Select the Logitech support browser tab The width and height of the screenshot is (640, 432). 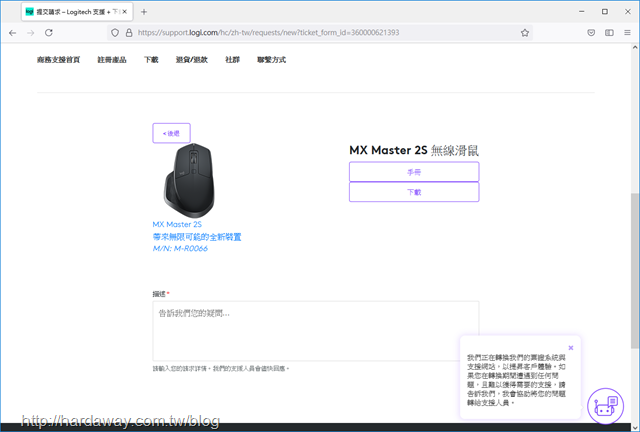77,12
